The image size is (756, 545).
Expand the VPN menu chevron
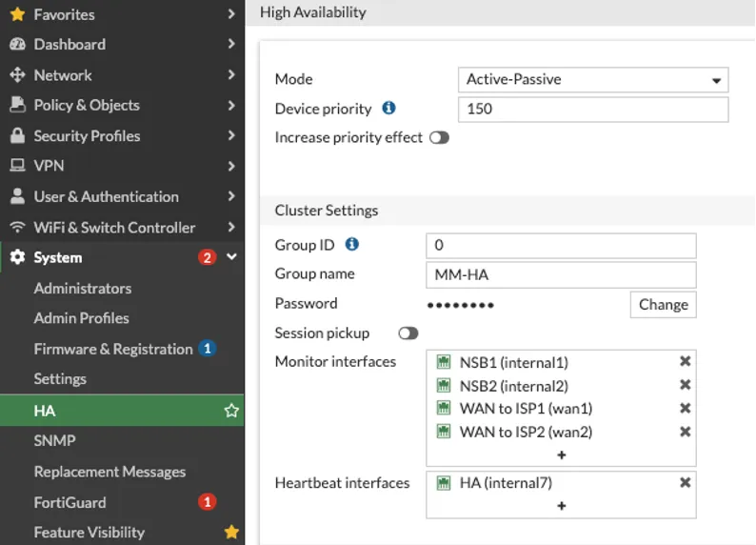click(x=231, y=166)
